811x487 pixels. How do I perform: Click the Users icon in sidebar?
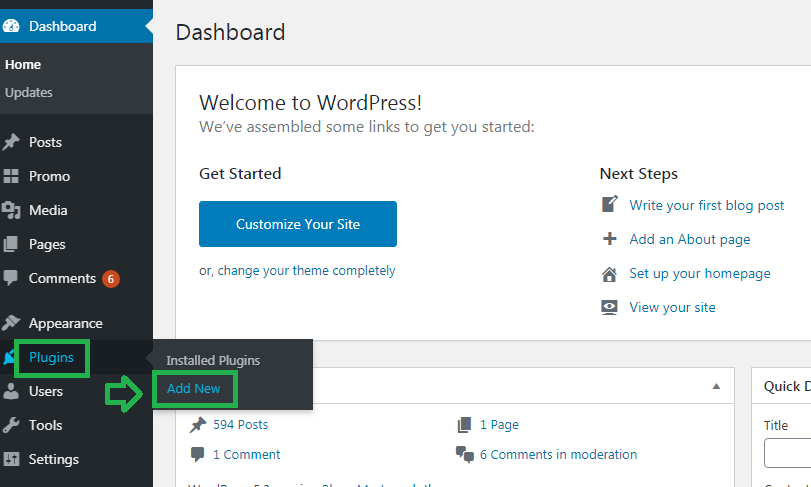[x=11, y=391]
